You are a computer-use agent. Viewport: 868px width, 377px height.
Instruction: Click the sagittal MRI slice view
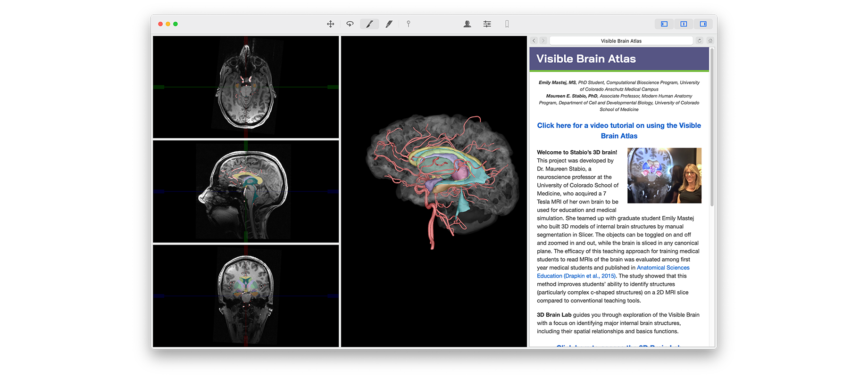246,191
